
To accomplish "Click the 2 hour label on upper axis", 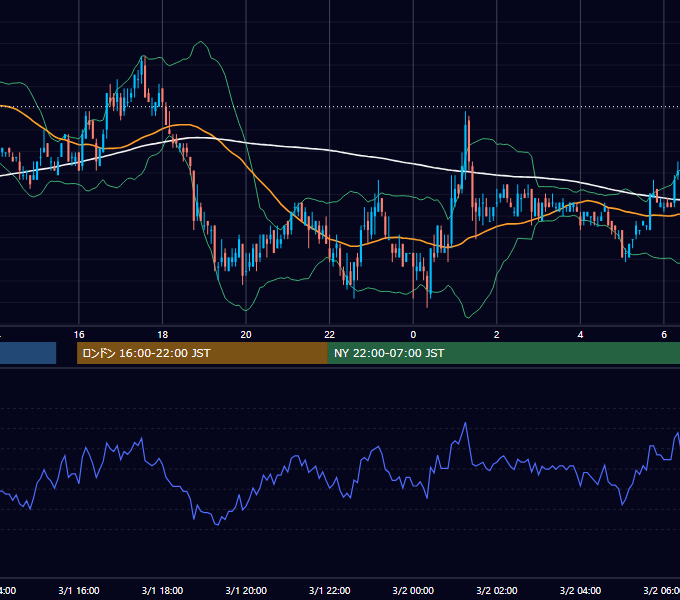I will [497, 335].
